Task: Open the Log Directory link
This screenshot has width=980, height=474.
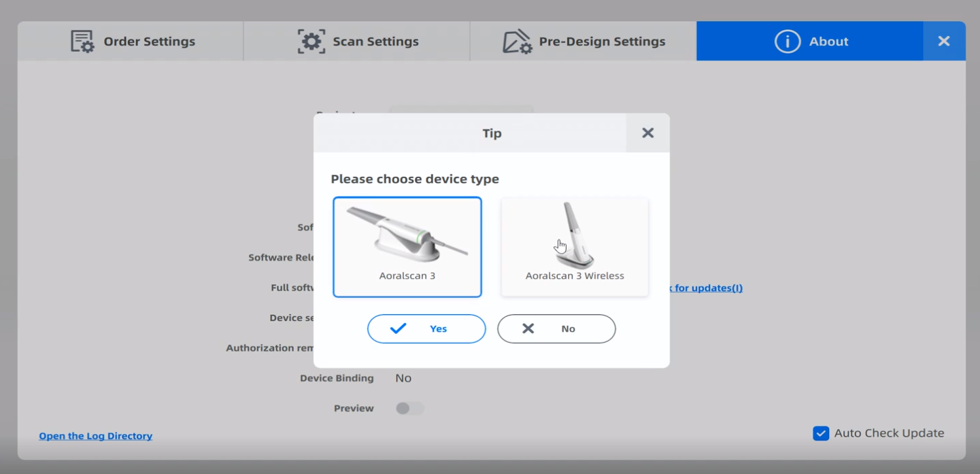Action: coord(96,436)
